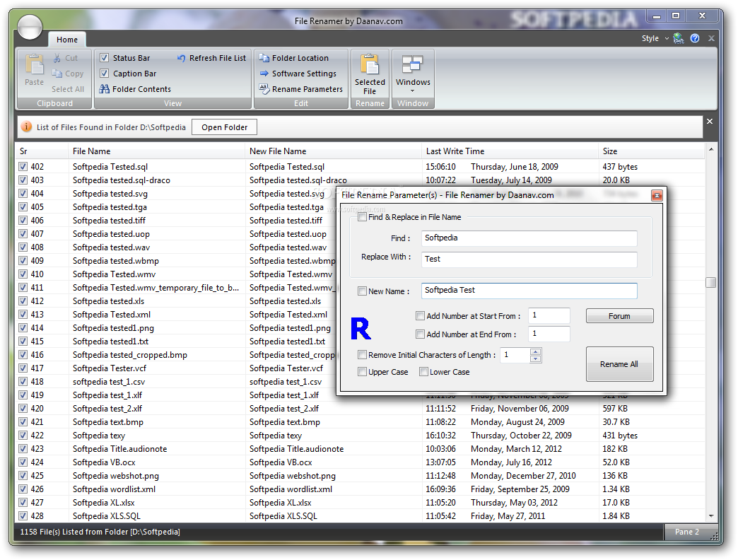The image size is (738, 560).
Task: Click the Selected File rename icon
Action: [370, 64]
